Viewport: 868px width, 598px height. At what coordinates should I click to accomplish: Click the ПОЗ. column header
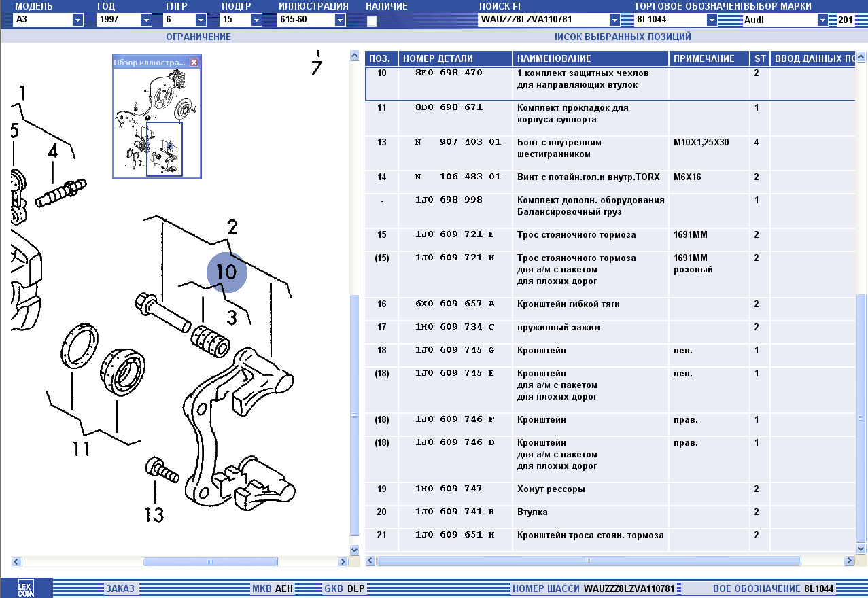coord(381,58)
